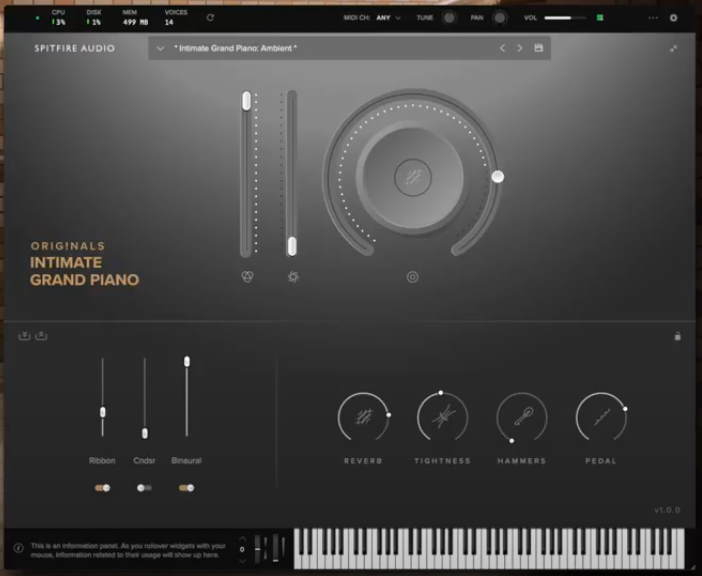Viewport: 702px width, 576px height.
Task: Click the first preset import icon
Action: click(24, 335)
